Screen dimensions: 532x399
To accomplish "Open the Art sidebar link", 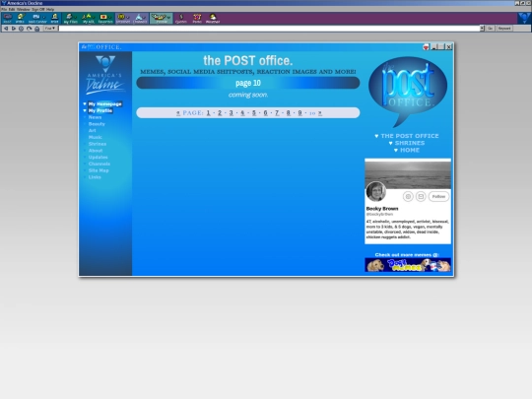I will coord(92,131).
